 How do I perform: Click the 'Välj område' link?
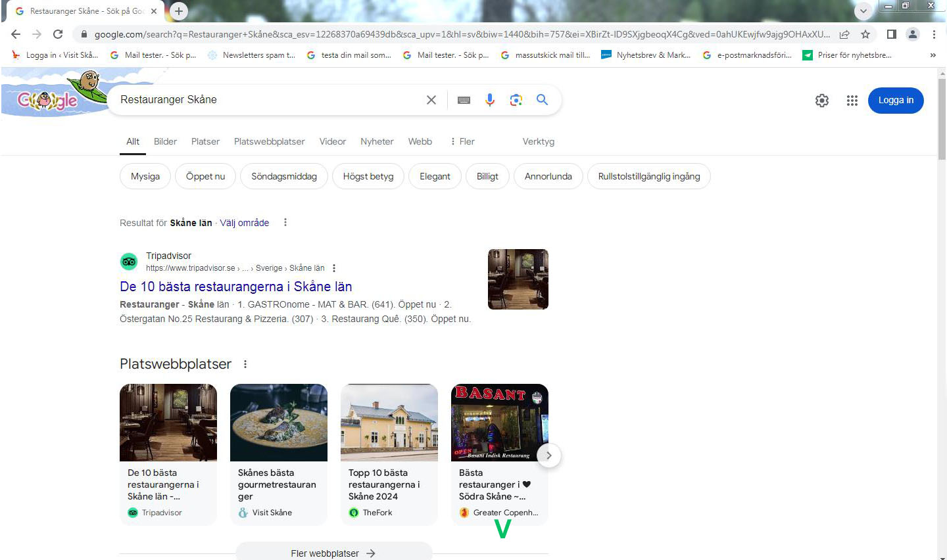click(244, 223)
